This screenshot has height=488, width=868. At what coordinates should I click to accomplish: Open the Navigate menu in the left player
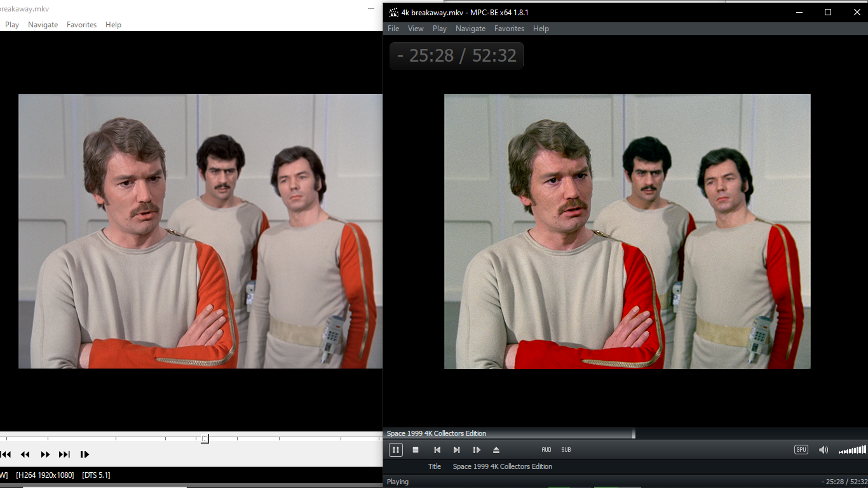pos(43,25)
